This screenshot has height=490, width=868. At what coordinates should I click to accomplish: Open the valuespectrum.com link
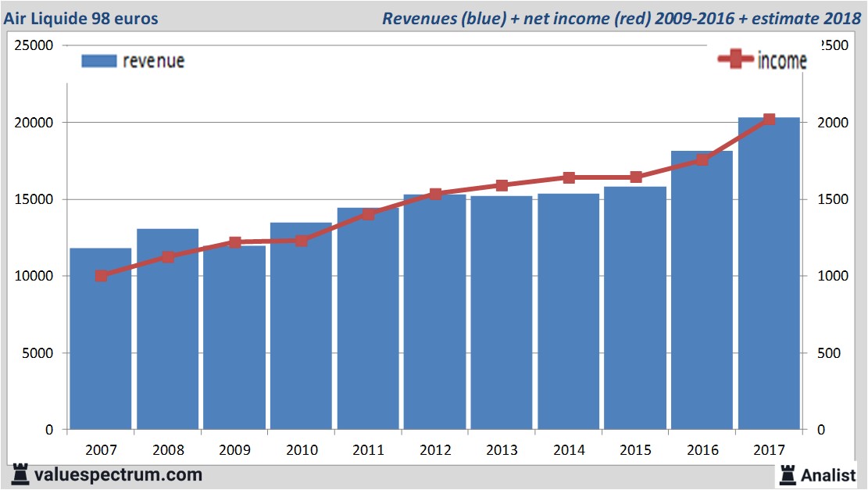tap(118, 474)
